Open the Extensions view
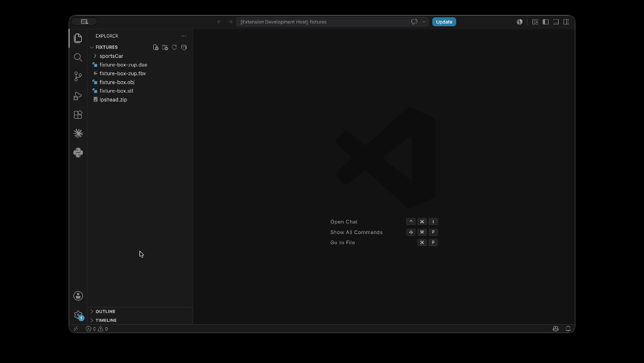 click(78, 115)
